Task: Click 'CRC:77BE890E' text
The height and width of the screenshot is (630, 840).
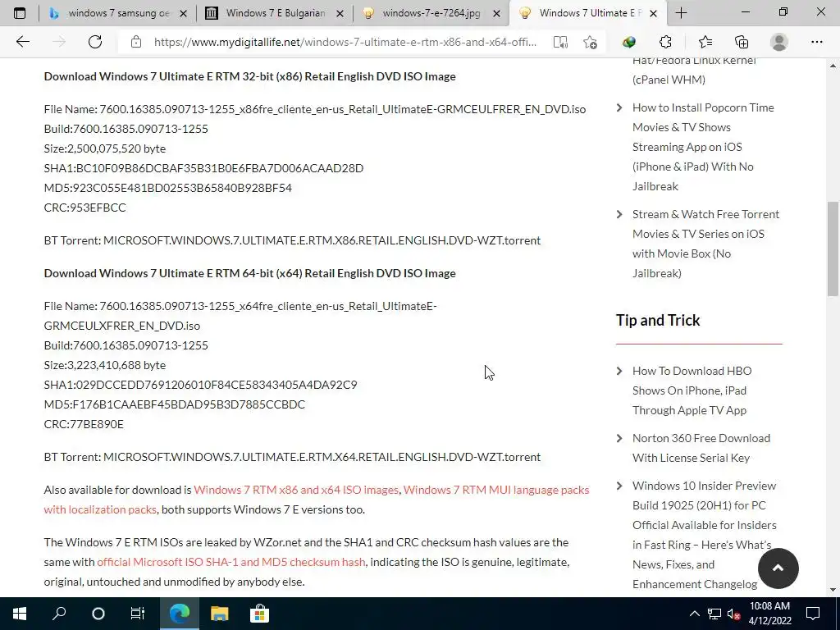Action: pyautogui.click(x=84, y=424)
